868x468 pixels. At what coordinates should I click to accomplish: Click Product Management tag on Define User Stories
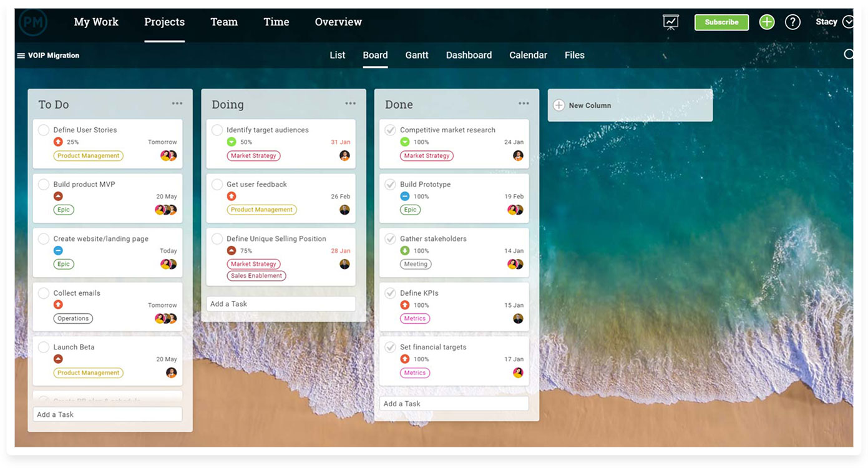click(x=88, y=156)
